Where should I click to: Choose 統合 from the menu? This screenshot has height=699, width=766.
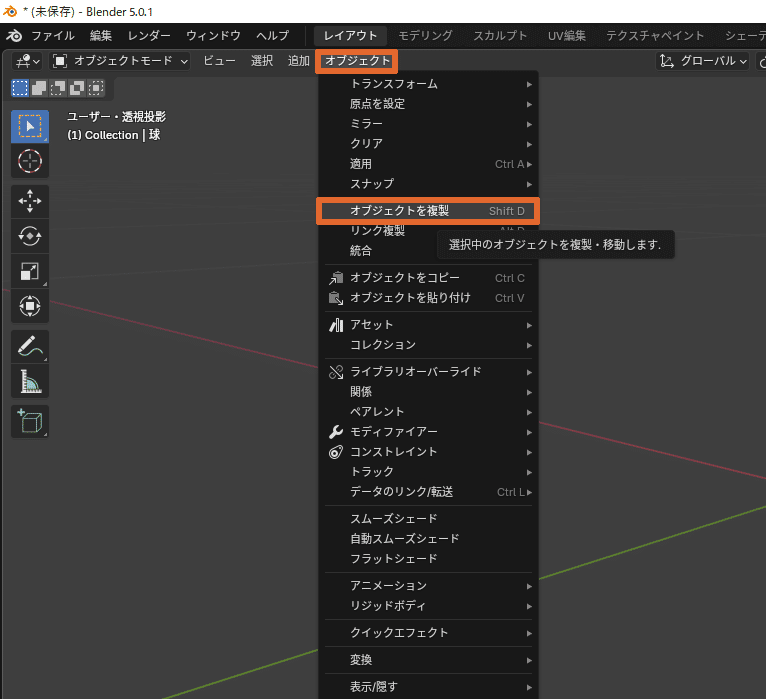pos(361,251)
